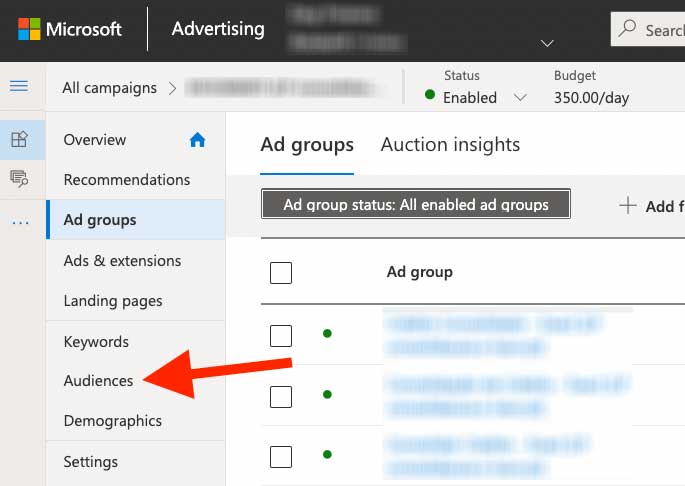Check the second ad group row checkbox

click(281, 396)
